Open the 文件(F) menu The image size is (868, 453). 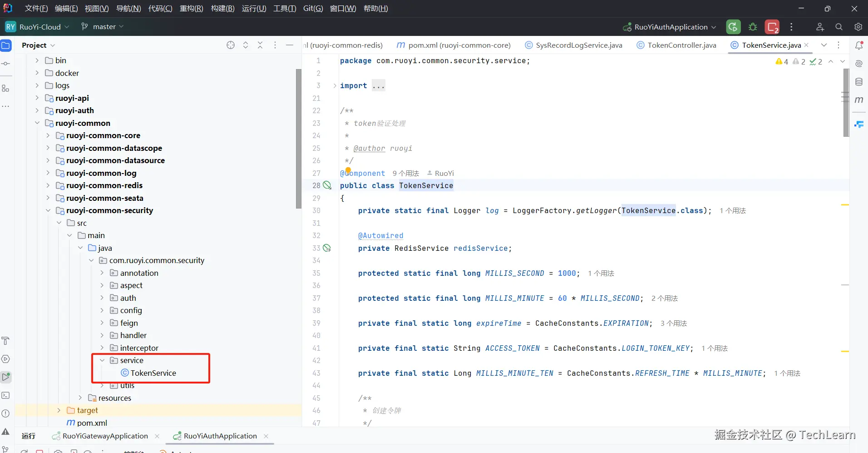[36, 9]
